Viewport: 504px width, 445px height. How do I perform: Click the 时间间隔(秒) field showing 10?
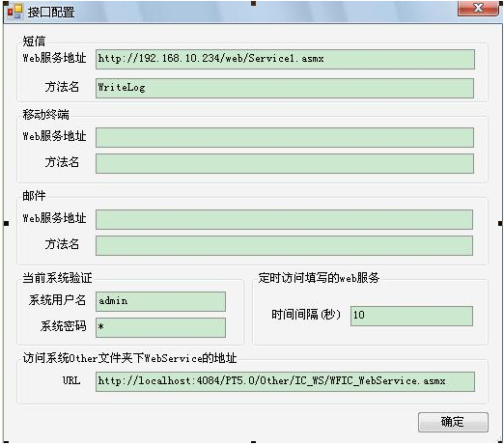(x=411, y=316)
